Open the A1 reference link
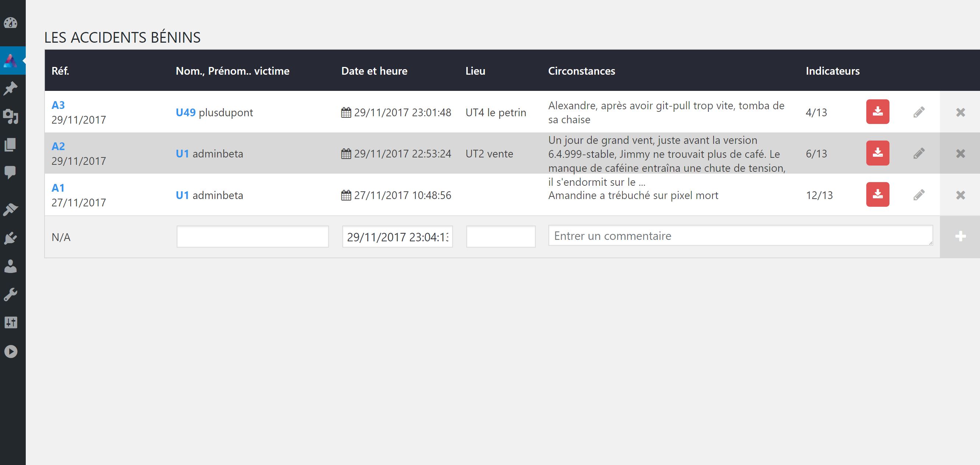Viewport: 980px width, 465px height. pos(58,188)
